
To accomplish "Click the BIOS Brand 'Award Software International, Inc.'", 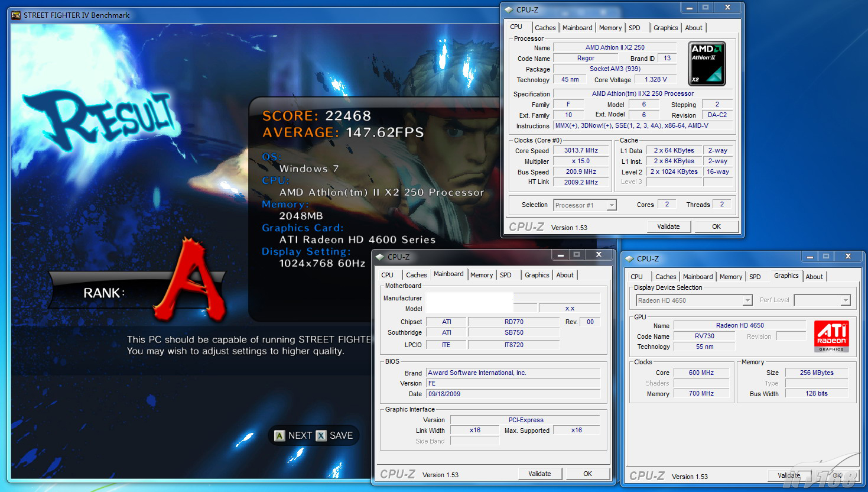I will (513, 373).
